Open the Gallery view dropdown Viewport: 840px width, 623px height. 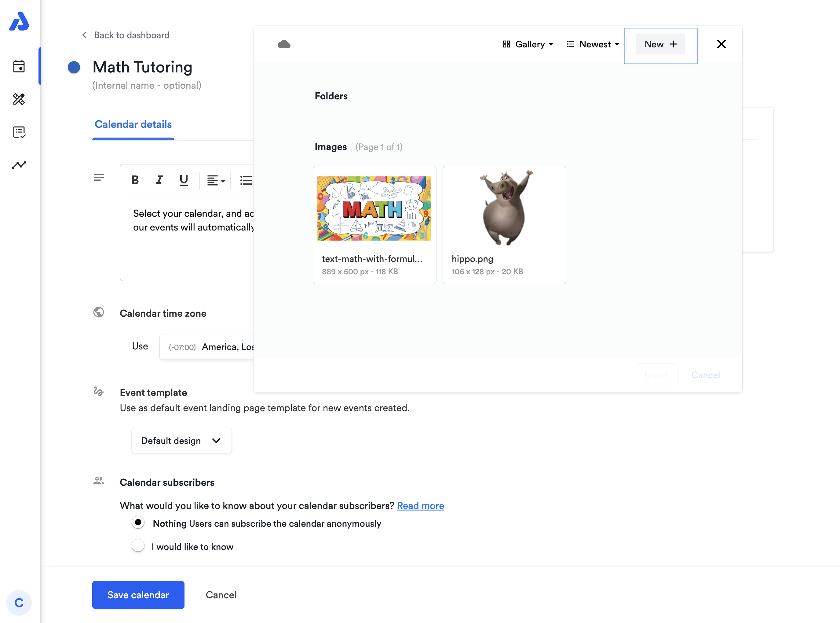[x=528, y=45]
